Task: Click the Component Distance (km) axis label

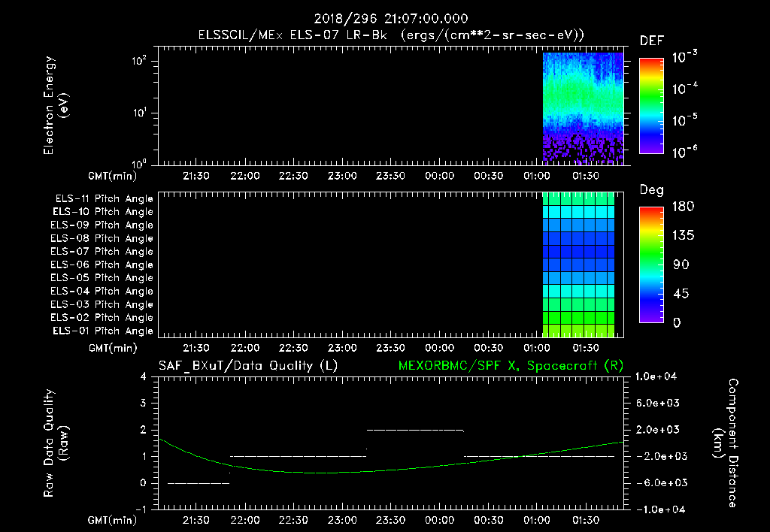Action: click(726, 443)
